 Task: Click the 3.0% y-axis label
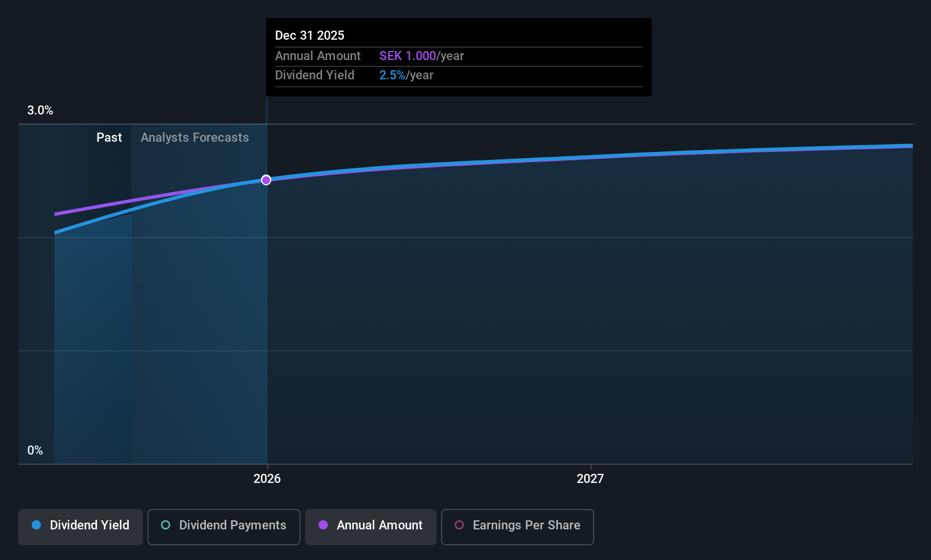click(x=40, y=110)
